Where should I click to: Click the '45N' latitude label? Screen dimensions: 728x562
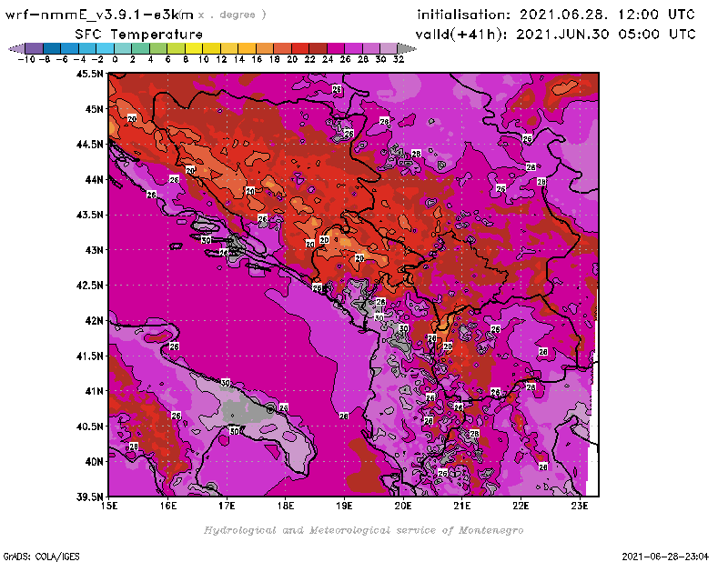pyautogui.click(x=94, y=109)
